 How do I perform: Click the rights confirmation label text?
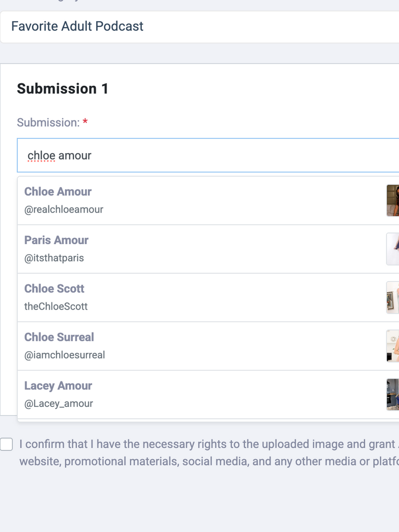[x=209, y=453]
